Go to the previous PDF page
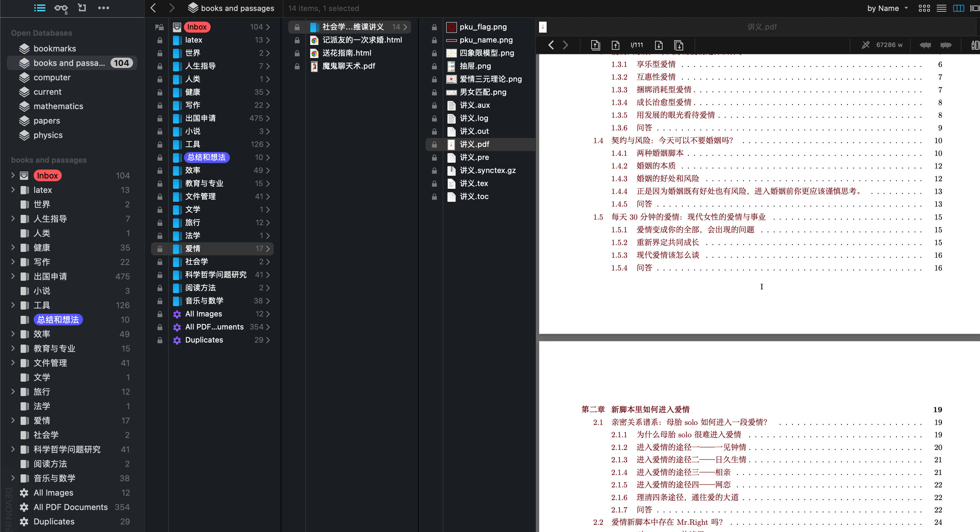Viewport: 980px width, 532px height. pyautogui.click(x=616, y=45)
